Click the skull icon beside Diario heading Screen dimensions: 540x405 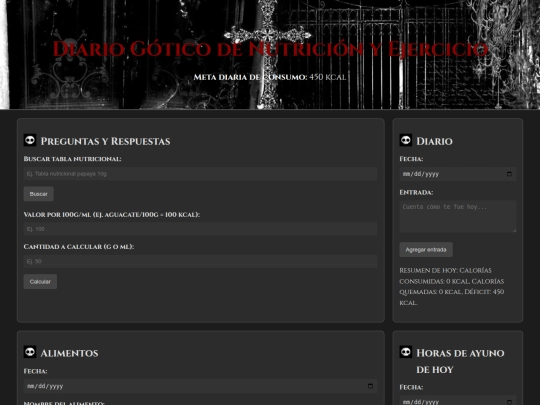[x=406, y=140]
